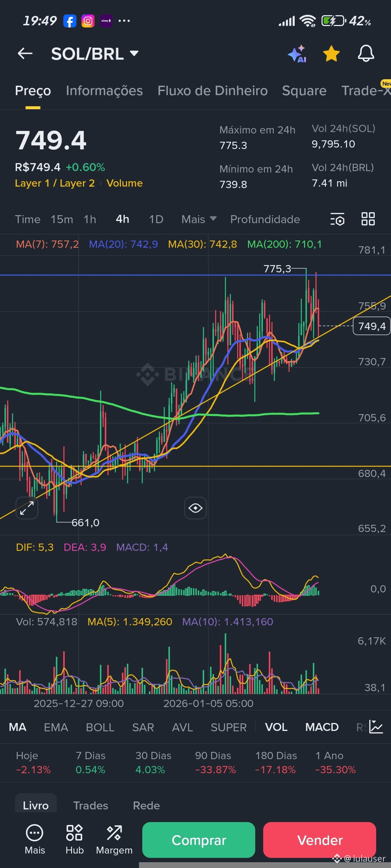This screenshot has height=868, width=391.
Task: Expand the SOL/BRL pair selector
Action: (x=95, y=54)
